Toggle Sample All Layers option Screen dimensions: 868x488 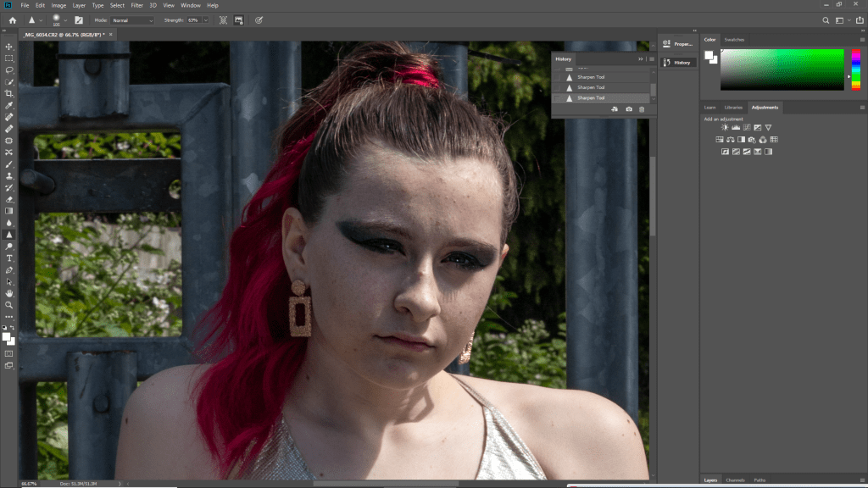click(x=223, y=19)
